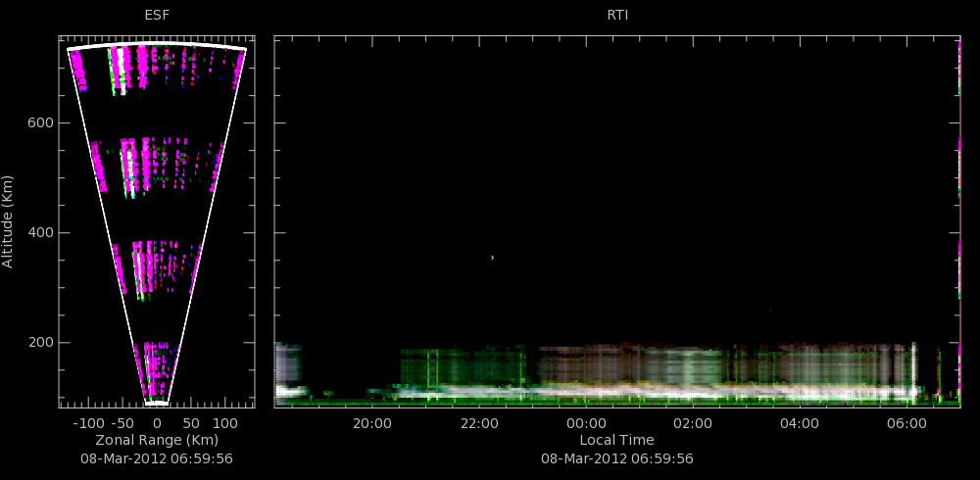Click the -100 zonal range tick label
This screenshot has width=980, height=480.
87,422
